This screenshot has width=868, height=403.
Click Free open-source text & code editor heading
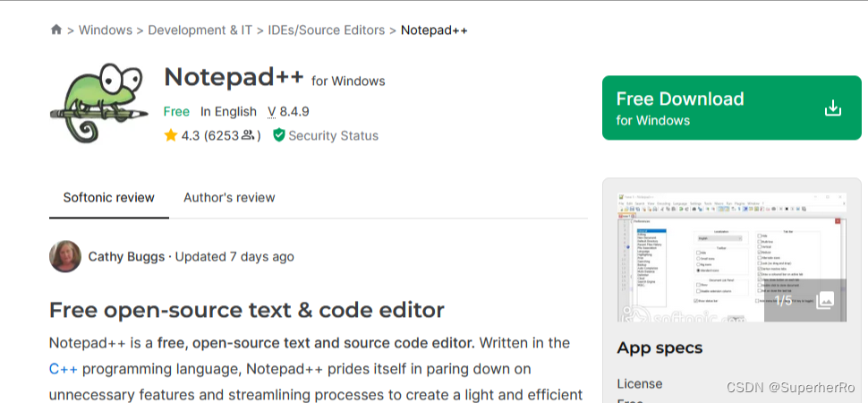point(246,311)
